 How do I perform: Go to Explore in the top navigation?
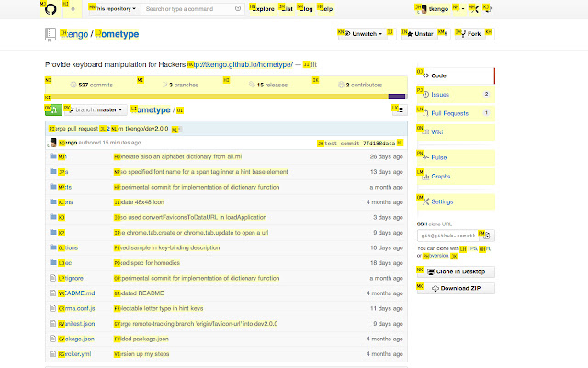tap(263, 9)
